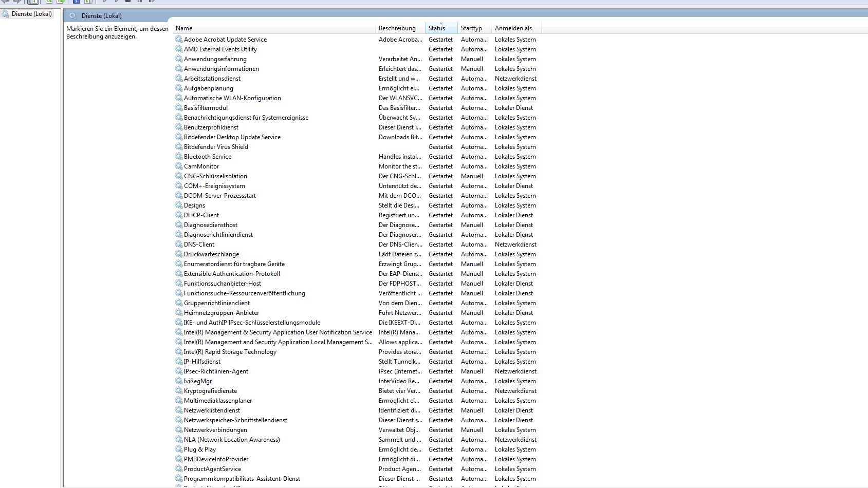Click the Aufgabenplanung gear icon
868x488 pixels.
[179, 88]
